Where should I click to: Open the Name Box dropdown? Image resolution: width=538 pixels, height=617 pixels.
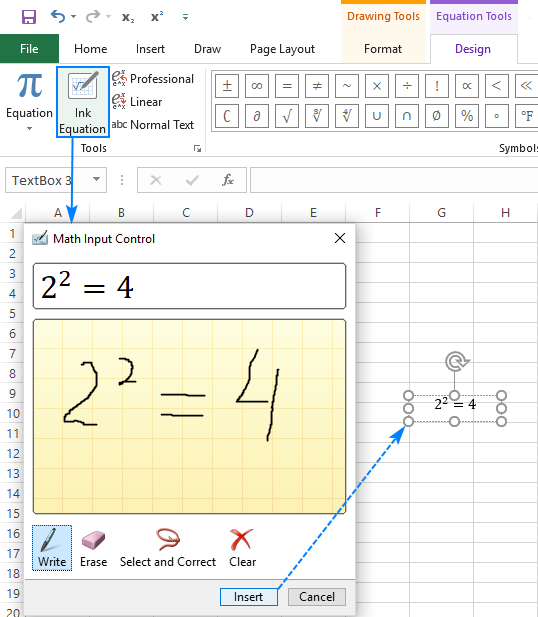pos(96,179)
